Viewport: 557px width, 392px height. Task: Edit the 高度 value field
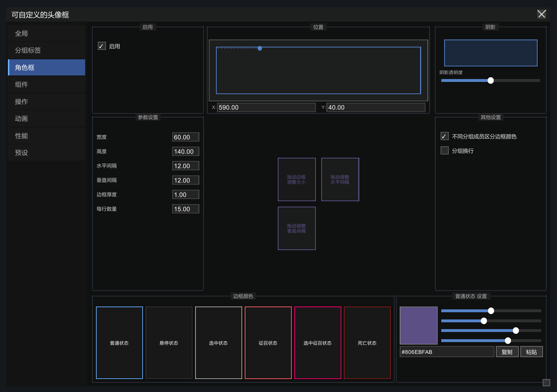(x=185, y=151)
